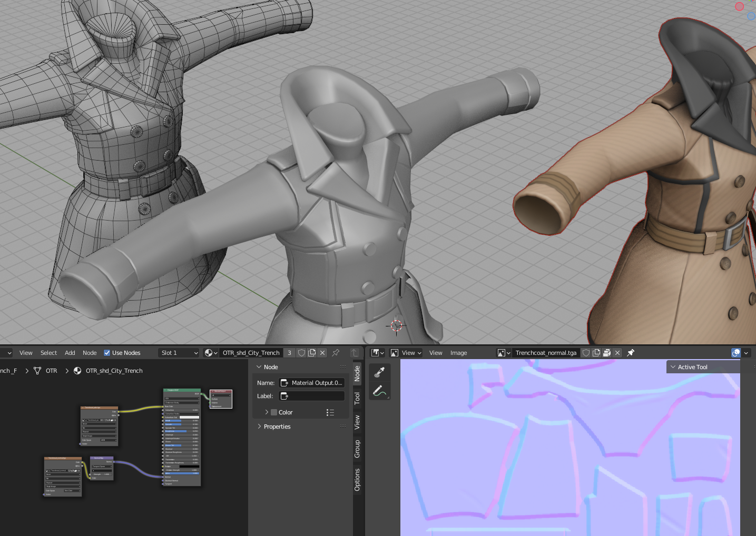Image resolution: width=756 pixels, height=536 pixels.
Task: Open the node editor Select menu
Action: (48, 353)
